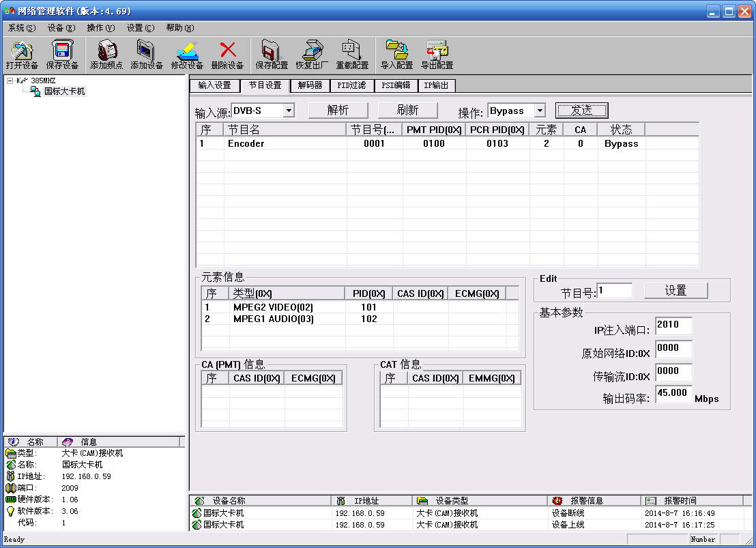Click the 传输流ID field
756x548 pixels.
coord(673,371)
